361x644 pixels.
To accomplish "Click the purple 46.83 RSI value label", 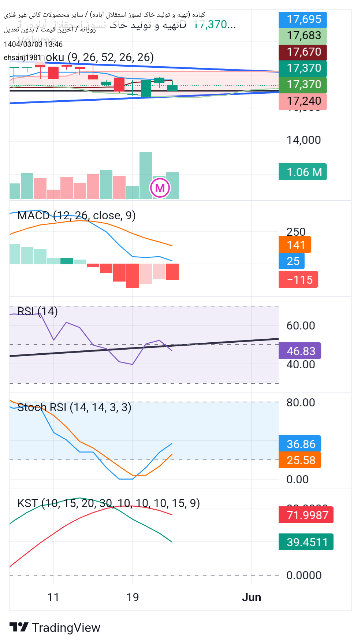I will (300, 351).
